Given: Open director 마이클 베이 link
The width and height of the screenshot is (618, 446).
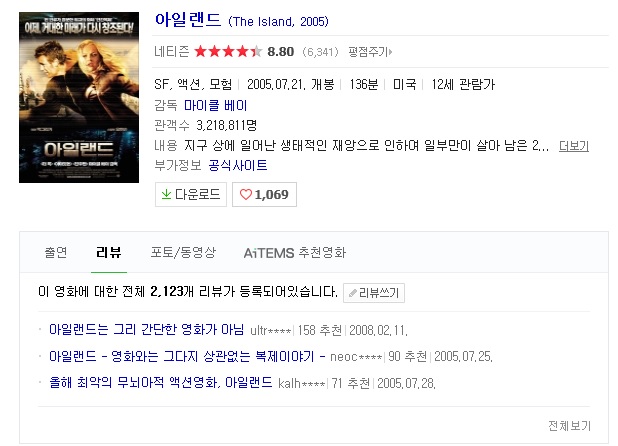Looking at the screenshot, I should 216,105.
